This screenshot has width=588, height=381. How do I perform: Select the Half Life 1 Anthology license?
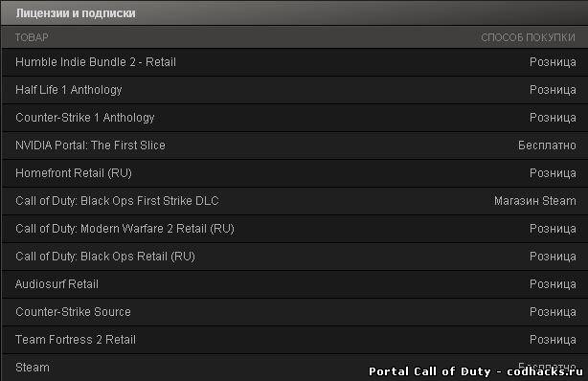295,90
